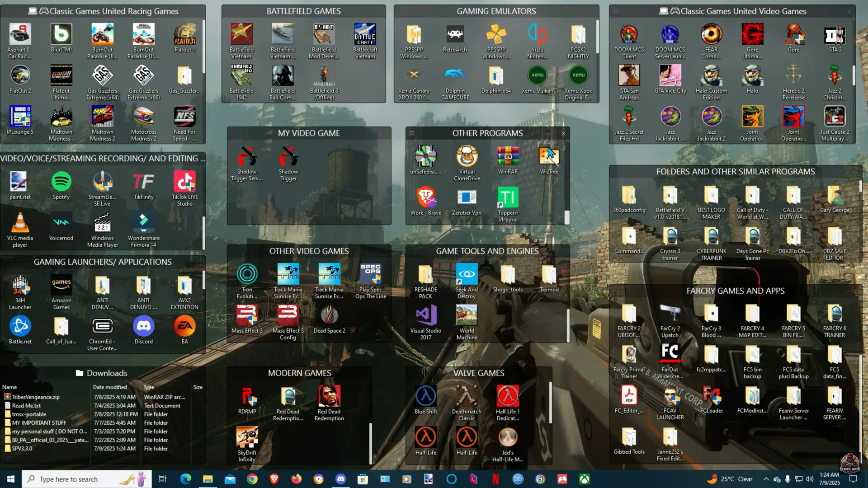Image resolution: width=868 pixels, height=488 pixels.
Task: Launch Visual Studio 2017 shortcut
Action: pos(425,316)
